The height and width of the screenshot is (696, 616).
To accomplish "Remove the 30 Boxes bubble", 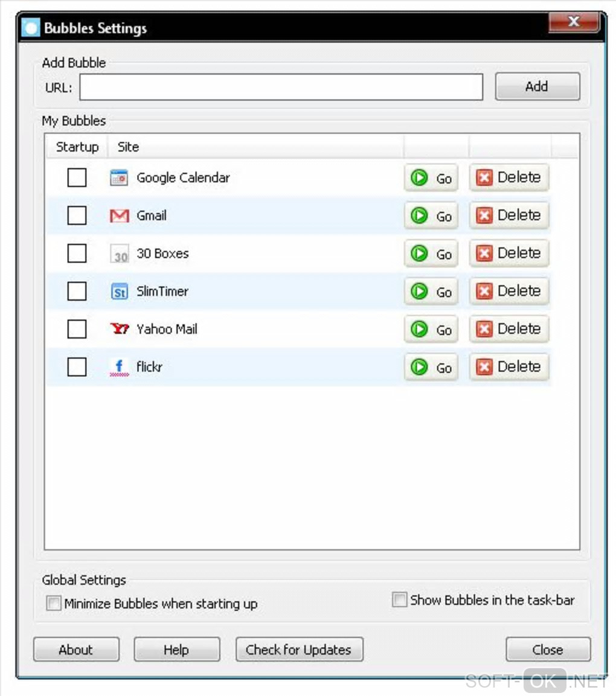I will point(509,254).
